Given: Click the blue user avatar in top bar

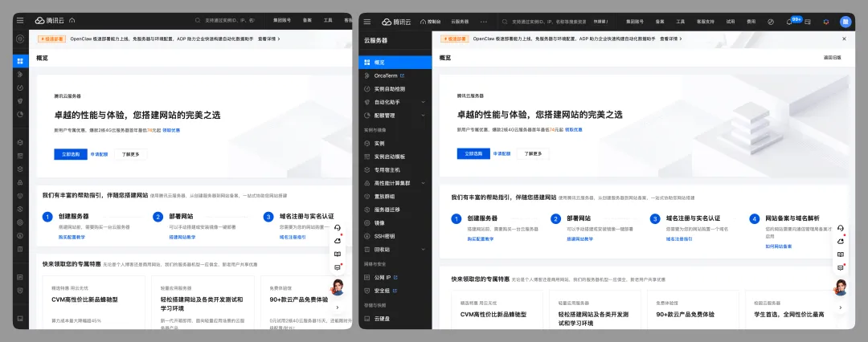Looking at the screenshot, I should tap(845, 22).
